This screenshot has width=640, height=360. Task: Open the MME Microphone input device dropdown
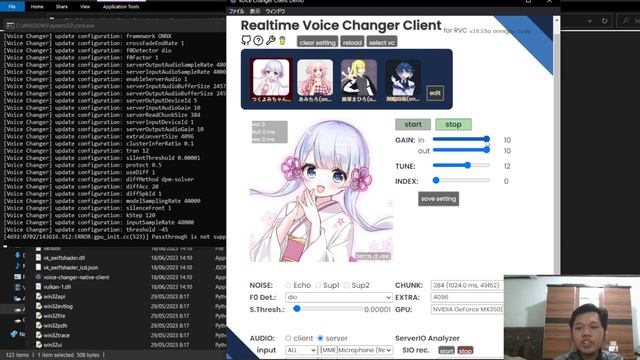coord(356,350)
